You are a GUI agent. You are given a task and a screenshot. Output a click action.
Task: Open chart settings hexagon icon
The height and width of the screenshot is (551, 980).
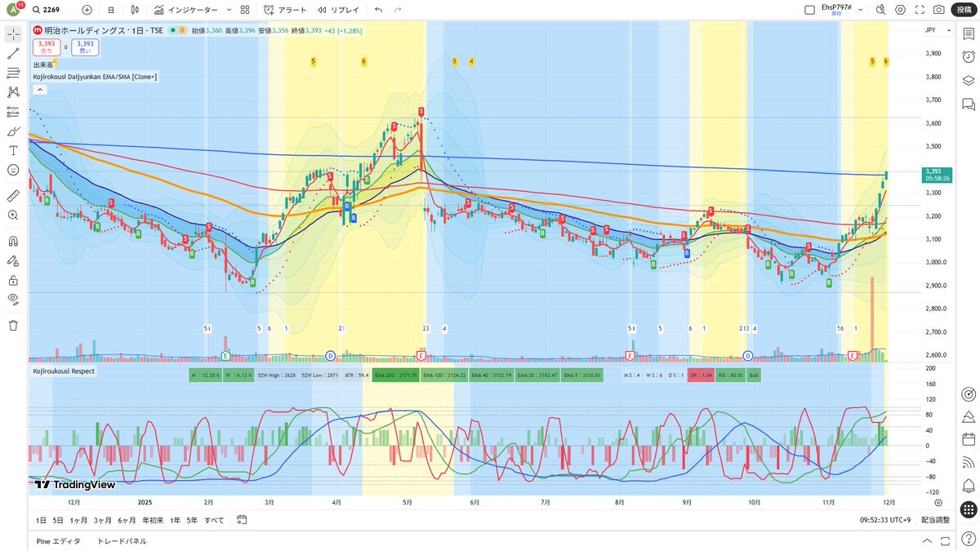(900, 10)
